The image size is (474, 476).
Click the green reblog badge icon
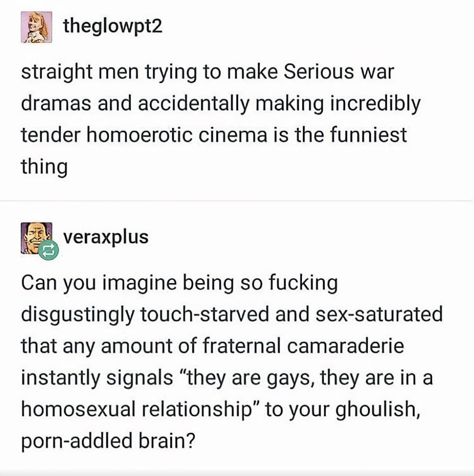click(x=49, y=251)
